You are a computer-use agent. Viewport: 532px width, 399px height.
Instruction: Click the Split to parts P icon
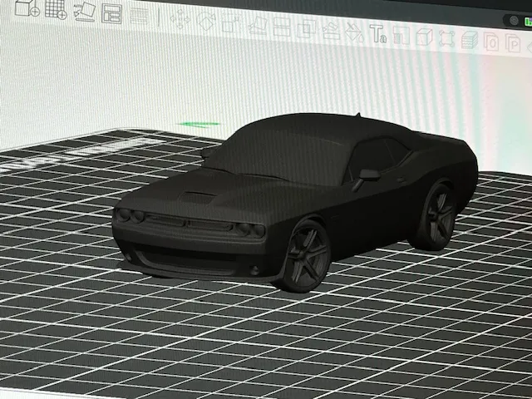click(513, 43)
